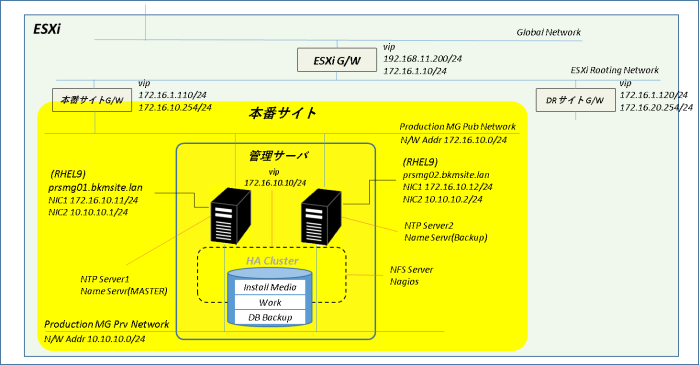The height and width of the screenshot is (365, 700).
Task: Click the 本番サイト heading
Action: [283, 113]
